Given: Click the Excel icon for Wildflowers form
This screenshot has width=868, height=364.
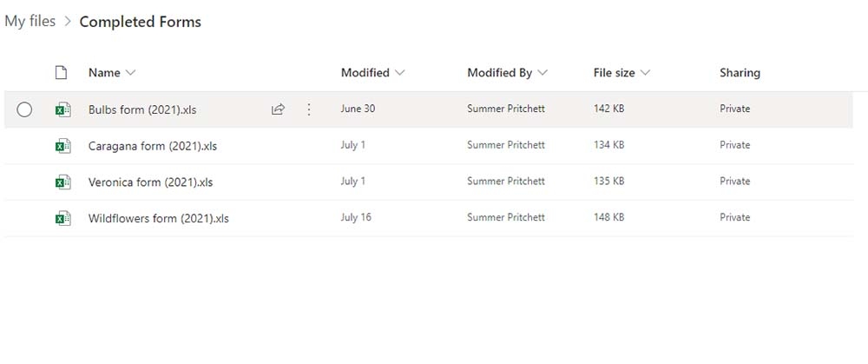Looking at the screenshot, I should [x=62, y=218].
